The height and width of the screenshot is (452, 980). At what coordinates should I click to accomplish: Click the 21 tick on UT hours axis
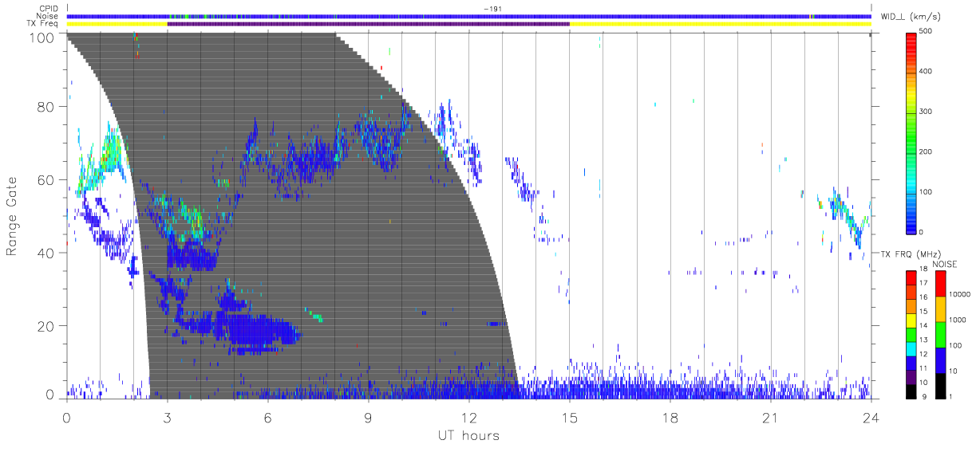770,418
